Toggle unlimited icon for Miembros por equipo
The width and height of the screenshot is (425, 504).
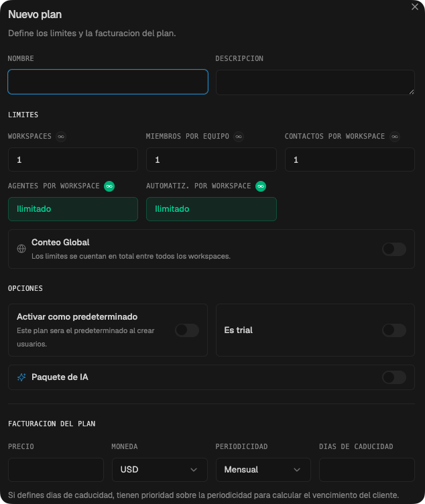coord(239,137)
